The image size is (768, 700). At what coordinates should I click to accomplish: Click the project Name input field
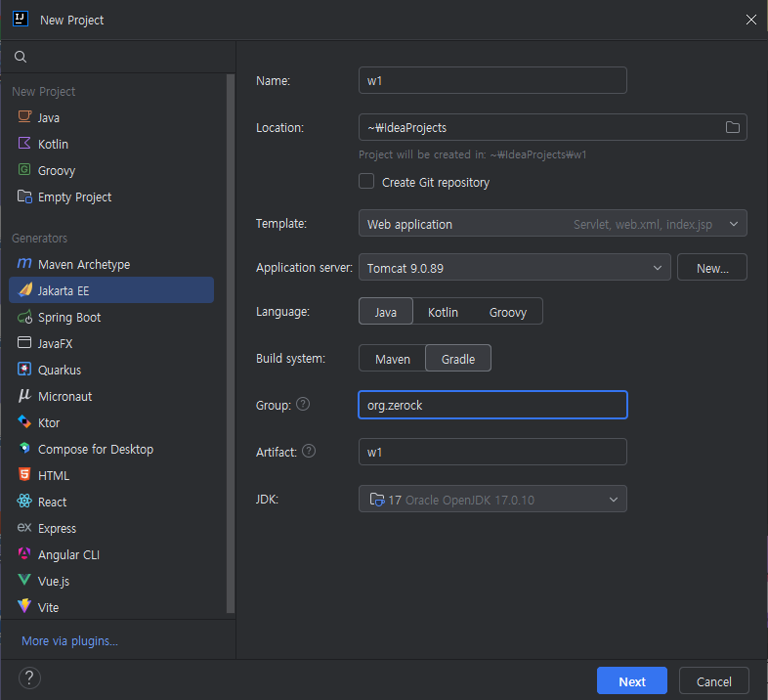click(492, 80)
